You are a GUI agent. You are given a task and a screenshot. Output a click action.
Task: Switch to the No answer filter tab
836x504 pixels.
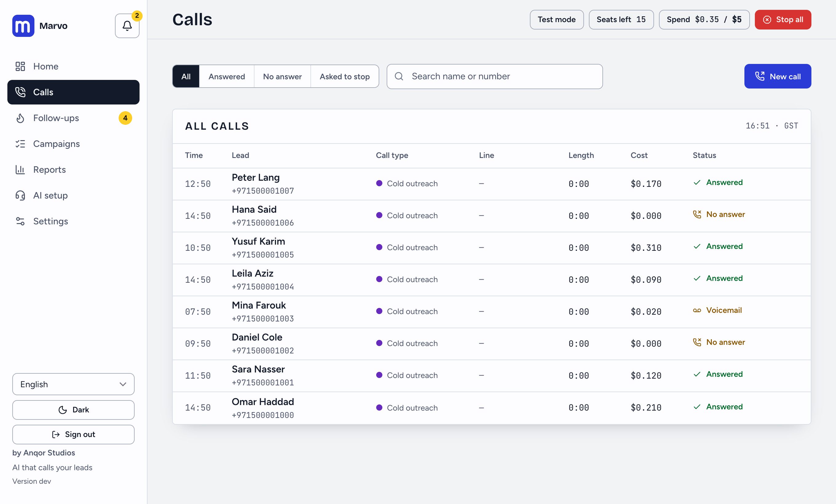click(x=282, y=76)
